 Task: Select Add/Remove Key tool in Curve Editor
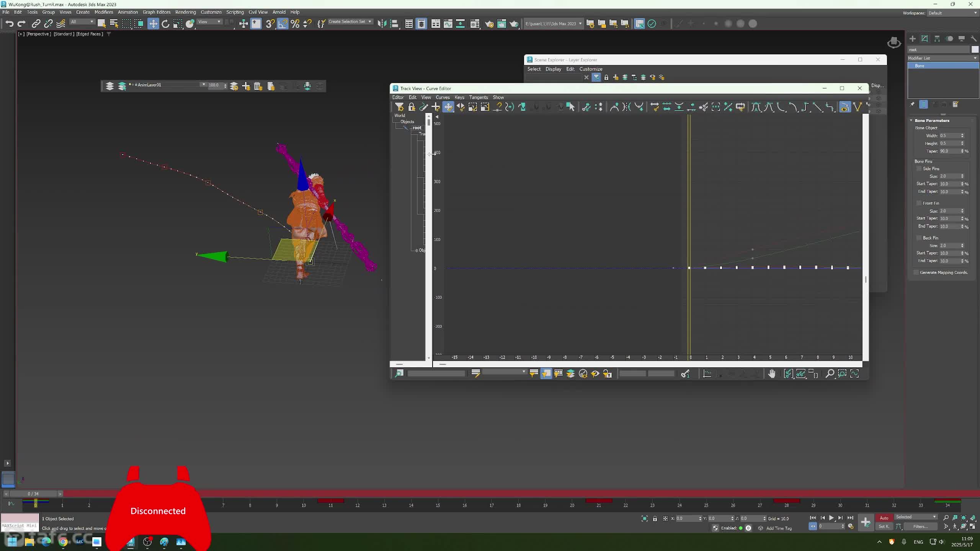pos(436,107)
